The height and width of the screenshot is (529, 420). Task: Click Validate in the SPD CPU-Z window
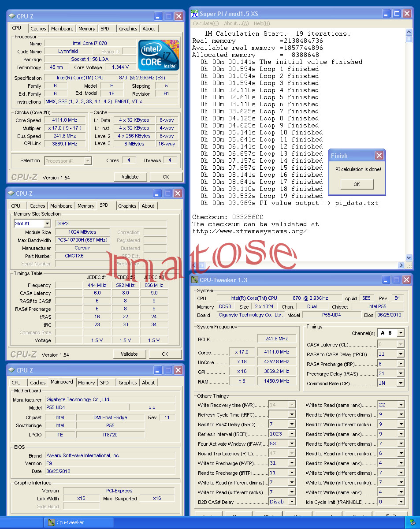(x=129, y=354)
